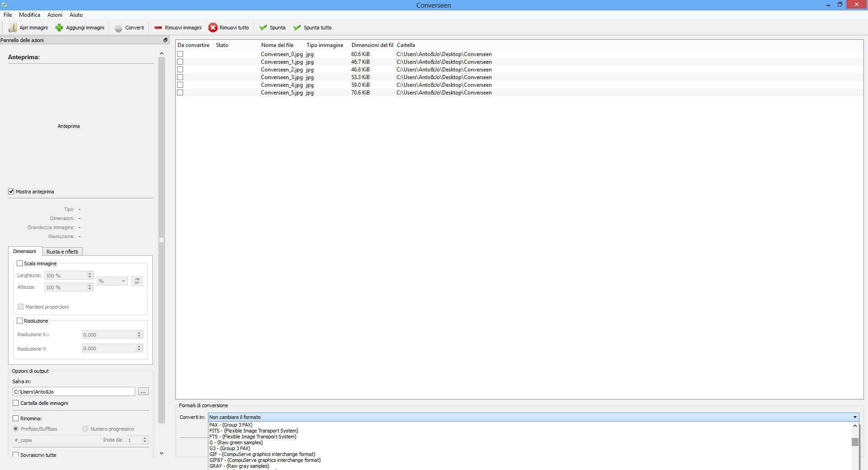868x470 pixels.
Task: Choose GIF87 - CompuServe graphics interchange format
Action: point(265,460)
